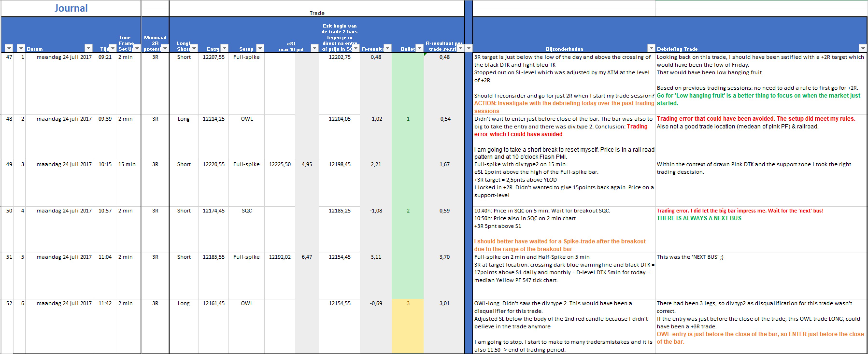Select the time cell 09:39
Viewport: 868px width, 354px height.
(x=105, y=137)
